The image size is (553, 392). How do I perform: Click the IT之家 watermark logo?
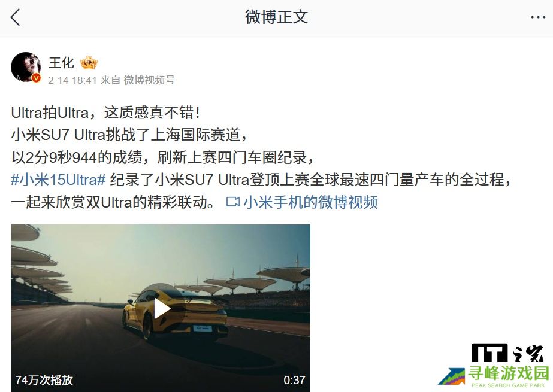507,353
